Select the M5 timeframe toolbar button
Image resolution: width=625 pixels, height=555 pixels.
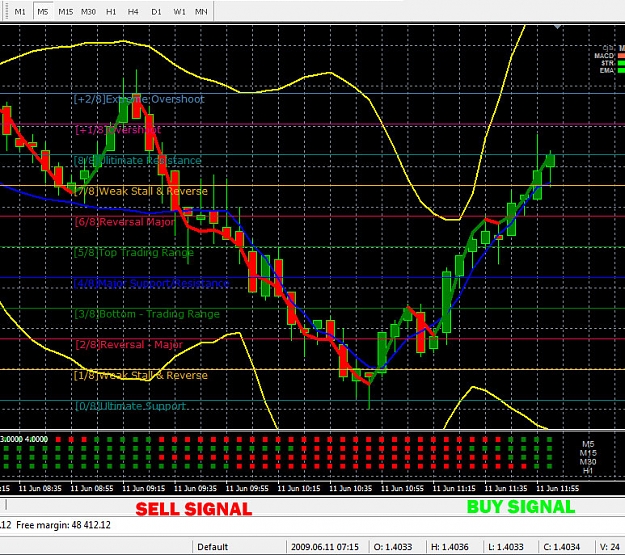point(43,12)
